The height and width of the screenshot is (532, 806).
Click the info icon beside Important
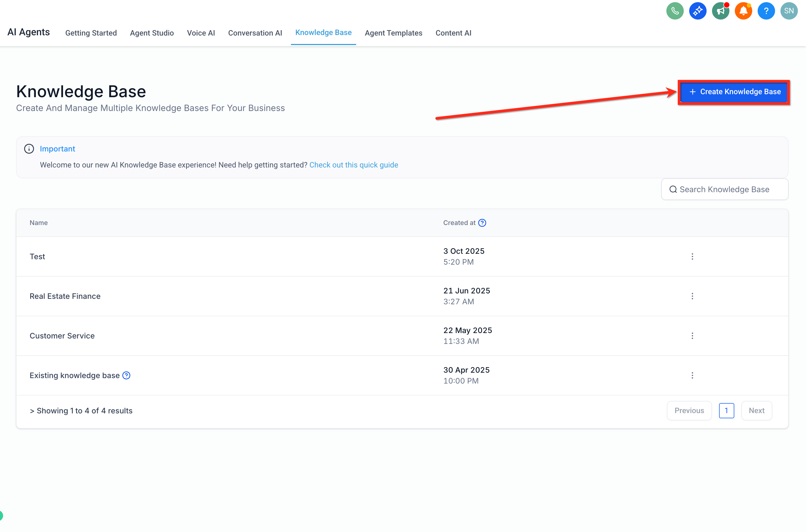pyautogui.click(x=29, y=149)
